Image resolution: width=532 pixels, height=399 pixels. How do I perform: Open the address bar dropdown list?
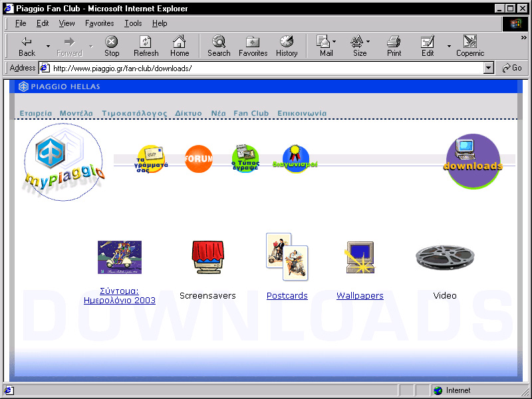[x=488, y=68]
